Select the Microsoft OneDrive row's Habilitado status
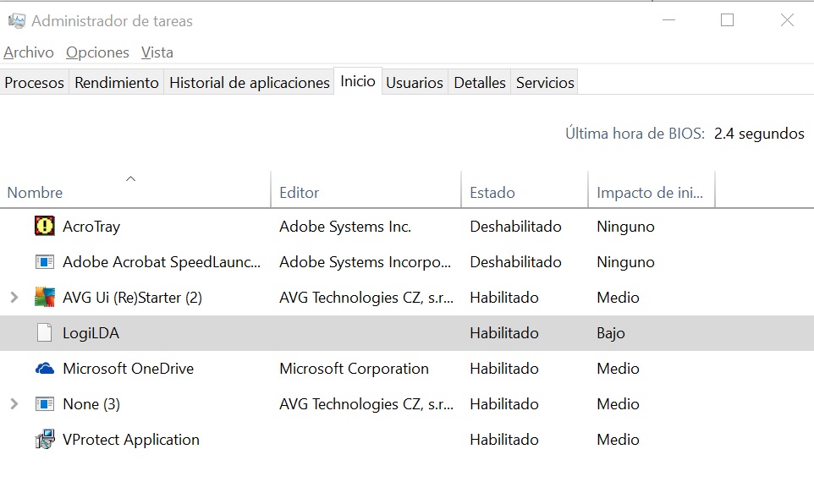The image size is (814, 504). (x=504, y=369)
